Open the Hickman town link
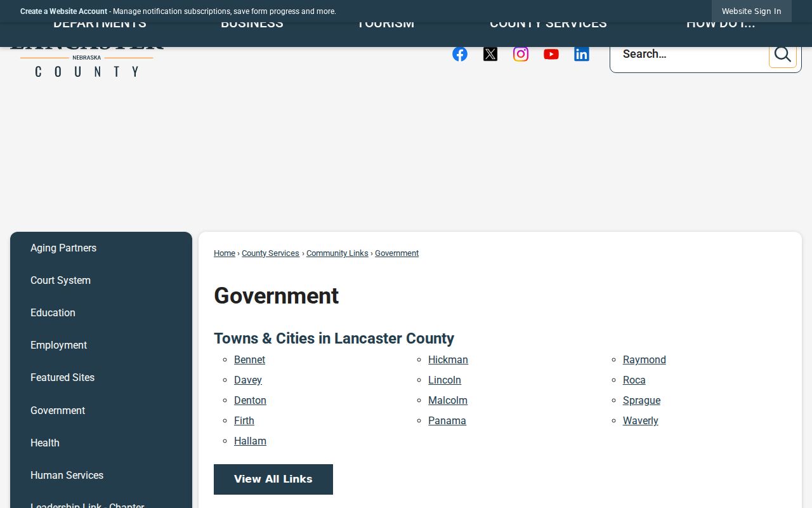The image size is (812, 508). [448, 359]
